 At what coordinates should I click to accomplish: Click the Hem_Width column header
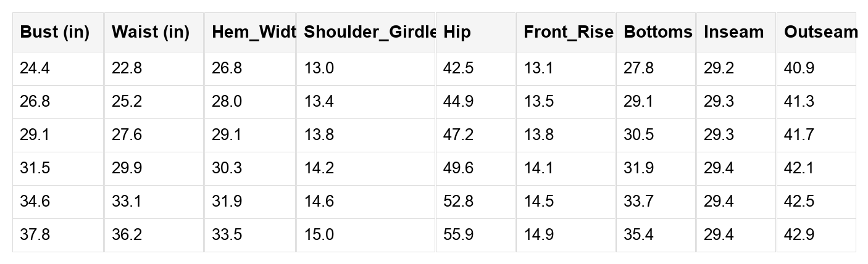250,32
